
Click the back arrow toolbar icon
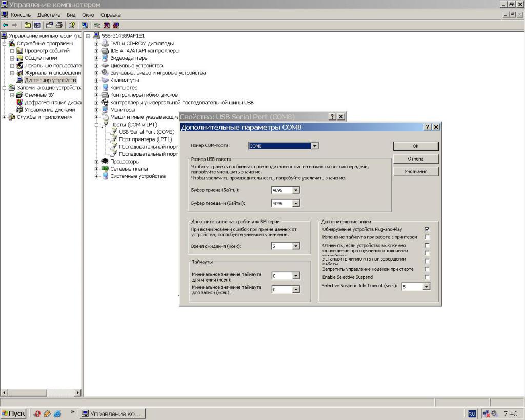5,25
